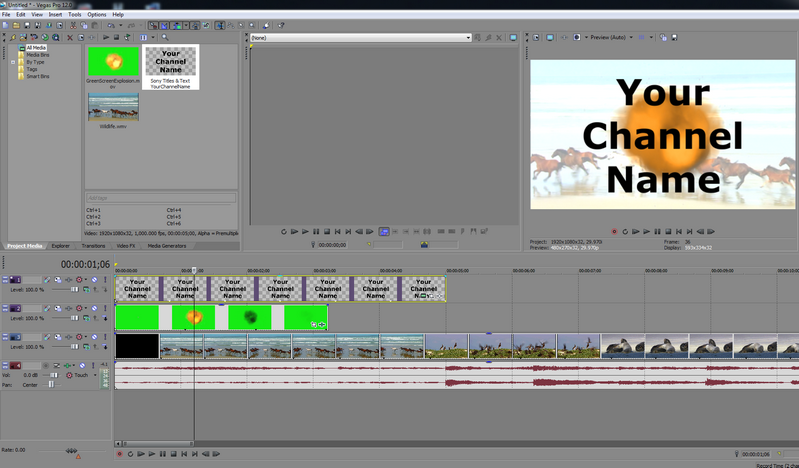799x468 pixels.
Task: Click the Add tags input field
Action: pyautogui.click(x=161, y=198)
